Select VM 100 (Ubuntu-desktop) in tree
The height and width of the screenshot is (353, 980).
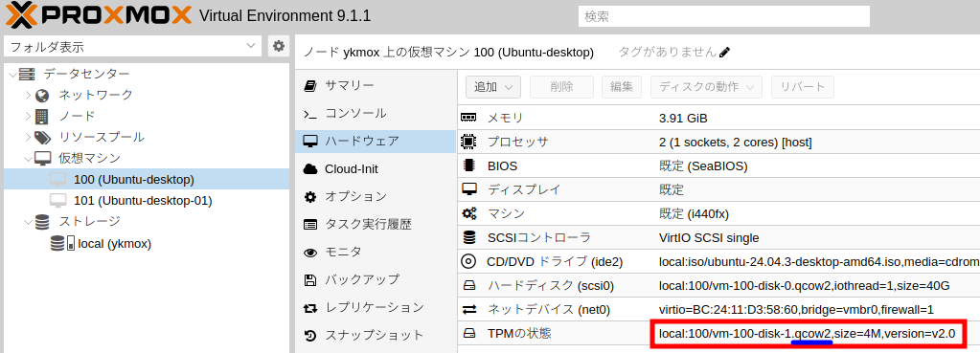tap(147, 180)
